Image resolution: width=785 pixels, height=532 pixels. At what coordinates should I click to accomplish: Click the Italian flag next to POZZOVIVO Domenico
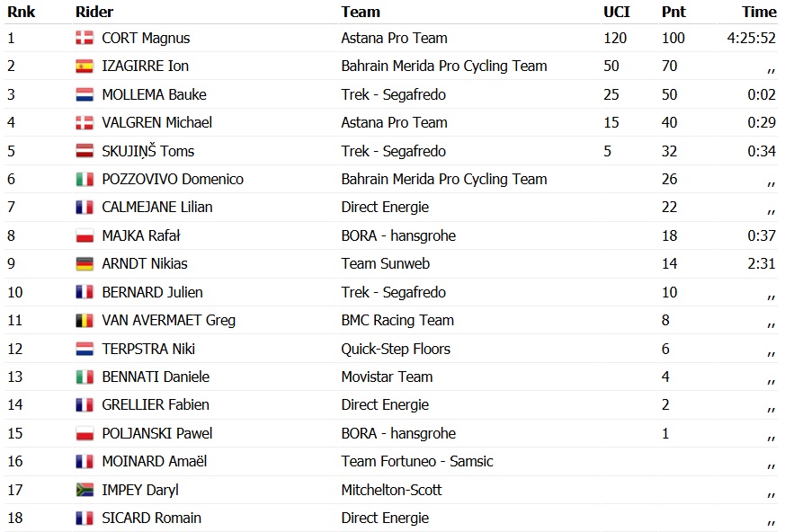[x=85, y=180]
